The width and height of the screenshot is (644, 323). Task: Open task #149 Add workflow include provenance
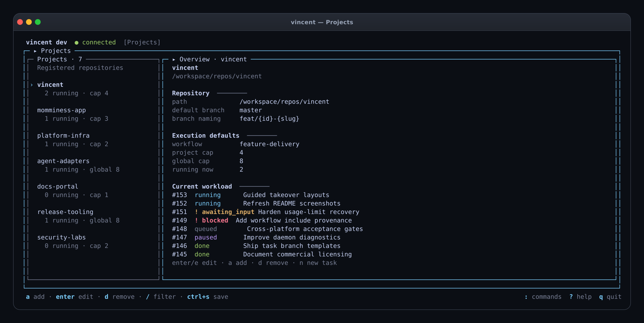tap(262, 221)
